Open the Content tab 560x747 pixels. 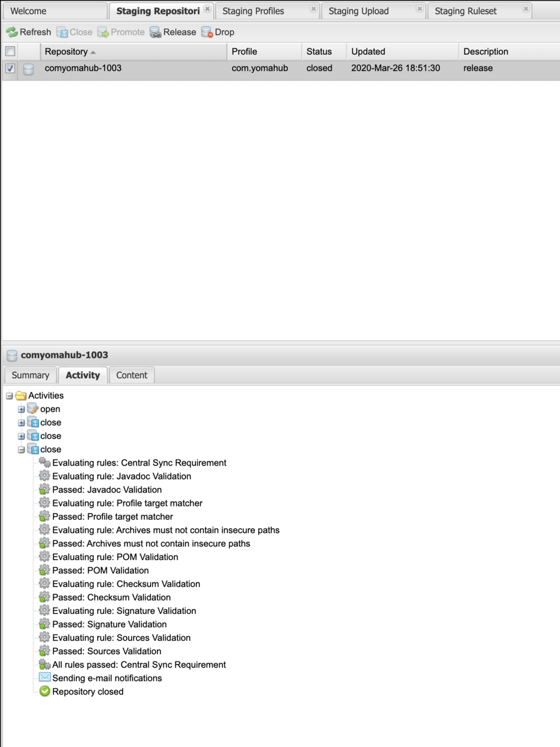tap(132, 375)
